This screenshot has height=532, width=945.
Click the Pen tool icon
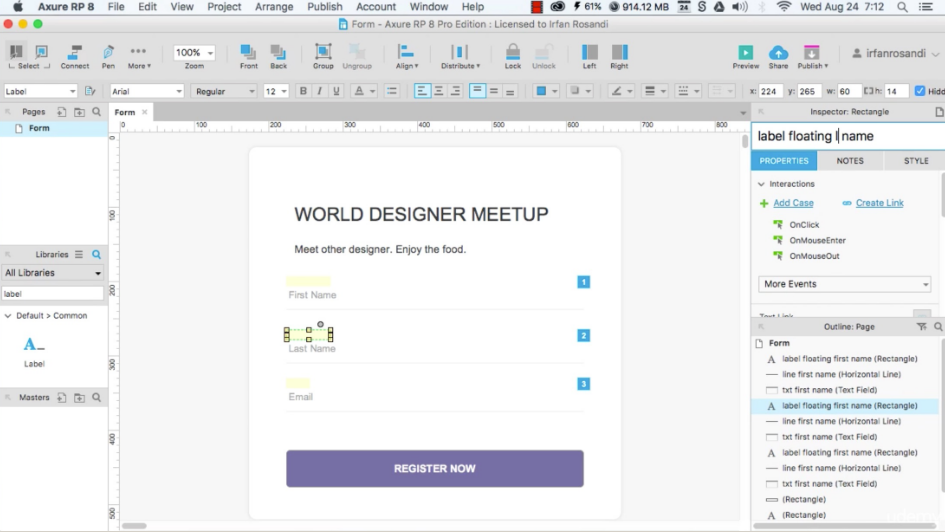[108, 53]
